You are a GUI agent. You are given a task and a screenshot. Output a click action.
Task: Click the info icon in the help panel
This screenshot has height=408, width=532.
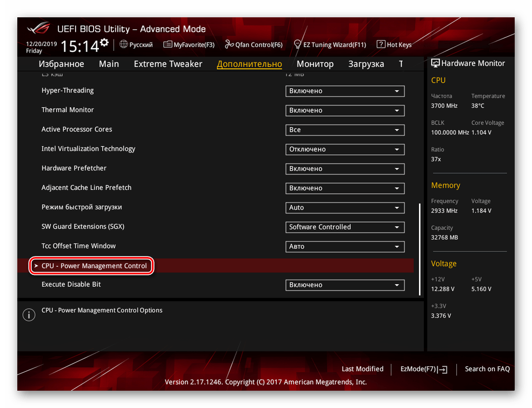[29, 315]
